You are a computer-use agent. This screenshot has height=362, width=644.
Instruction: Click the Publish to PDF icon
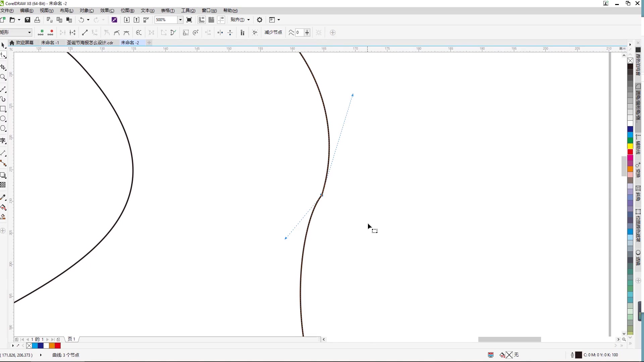click(146, 20)
